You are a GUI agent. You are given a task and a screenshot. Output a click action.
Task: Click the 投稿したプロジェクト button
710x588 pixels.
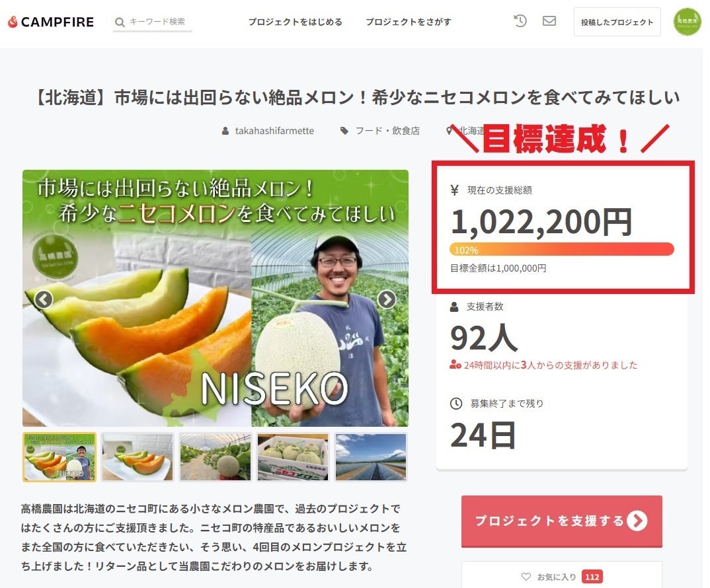617,22
